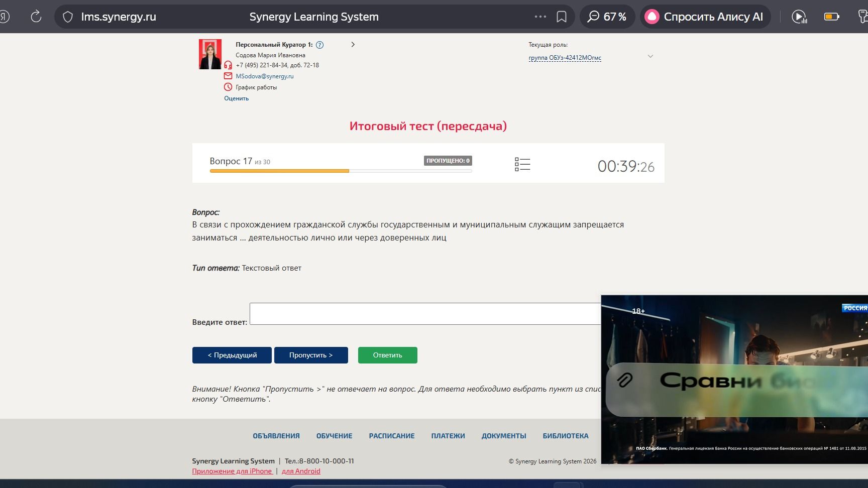This screenshot has height=488, width=868.
Task: Focus the answer text input field
Action: click(x=425, y=314)
